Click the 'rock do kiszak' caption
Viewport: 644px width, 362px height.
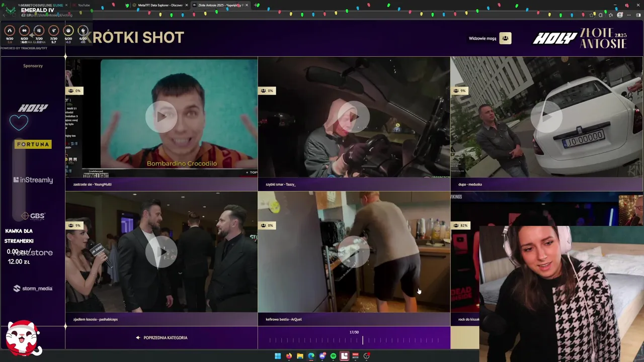469,319
